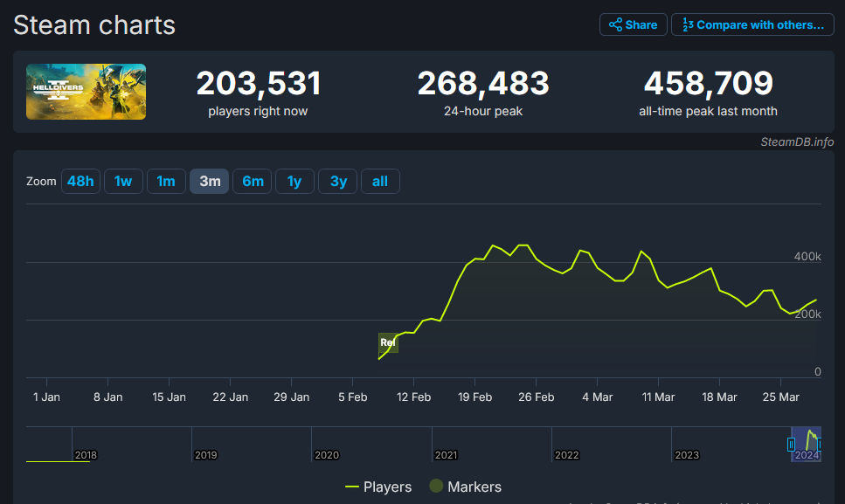
Task: Click the "11 Mar" x-axis label
Action: tap(658, 397)
